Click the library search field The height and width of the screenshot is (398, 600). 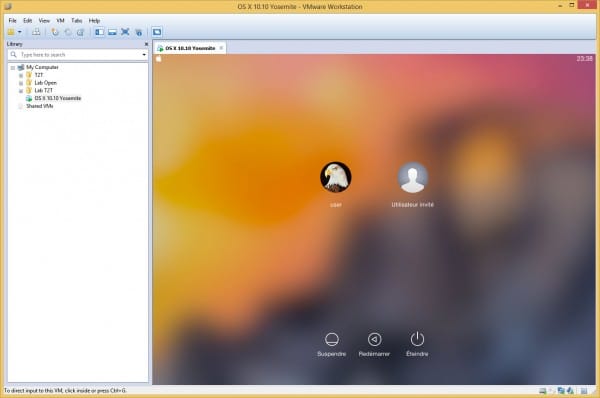click(78, 55)
